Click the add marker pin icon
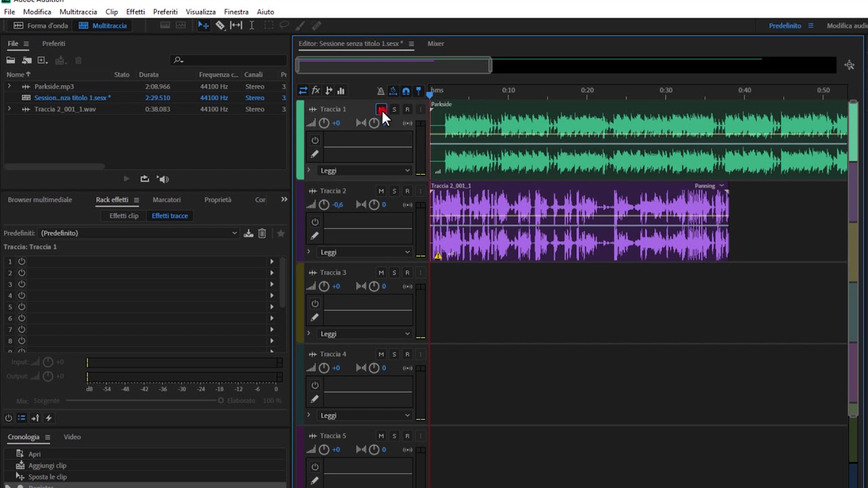The image size is (868, 488). coord(418,91)
